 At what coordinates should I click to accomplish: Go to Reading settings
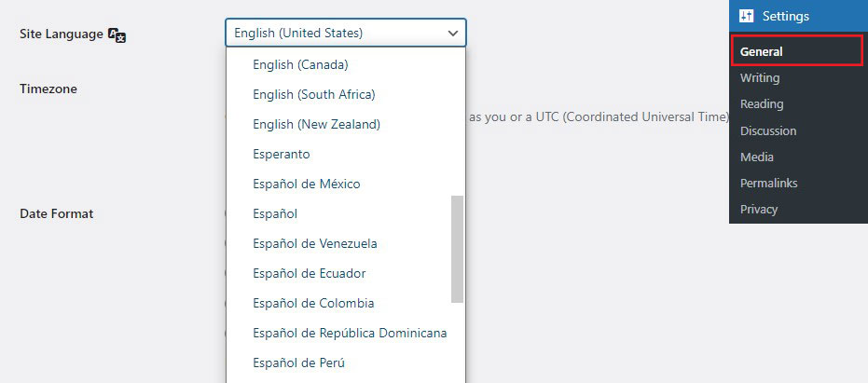click(762, 104)
